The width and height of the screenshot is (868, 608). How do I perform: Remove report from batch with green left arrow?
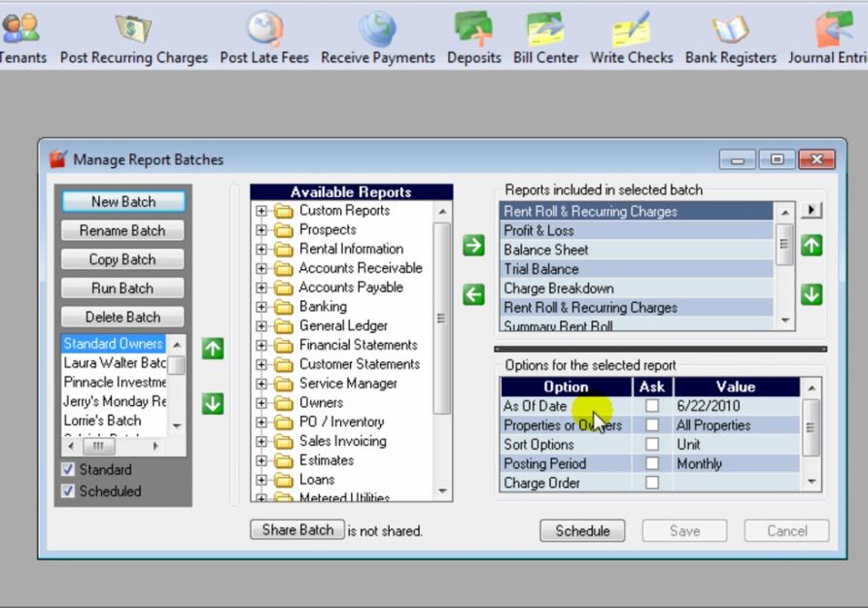[473, 294]
